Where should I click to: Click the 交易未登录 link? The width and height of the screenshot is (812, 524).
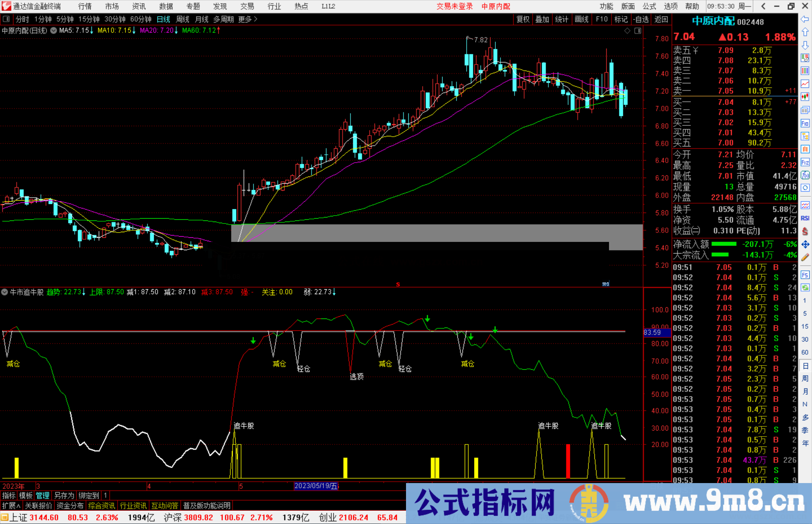point(454,6)
